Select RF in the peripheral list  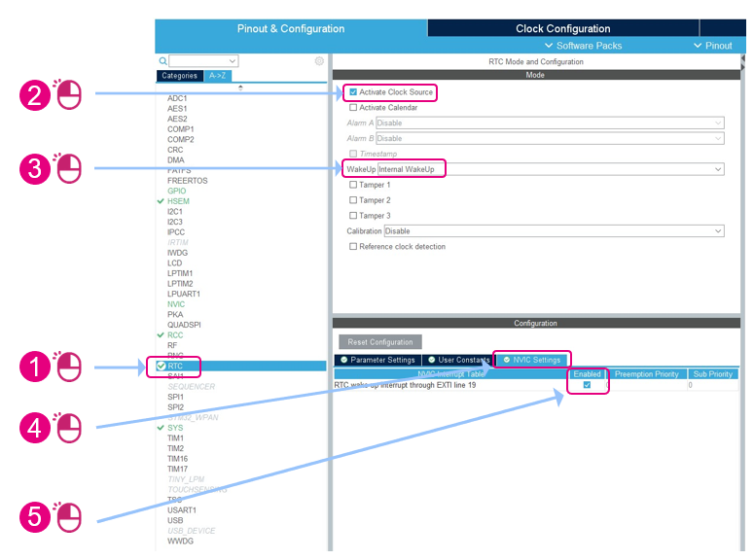(x=172, y=345)
